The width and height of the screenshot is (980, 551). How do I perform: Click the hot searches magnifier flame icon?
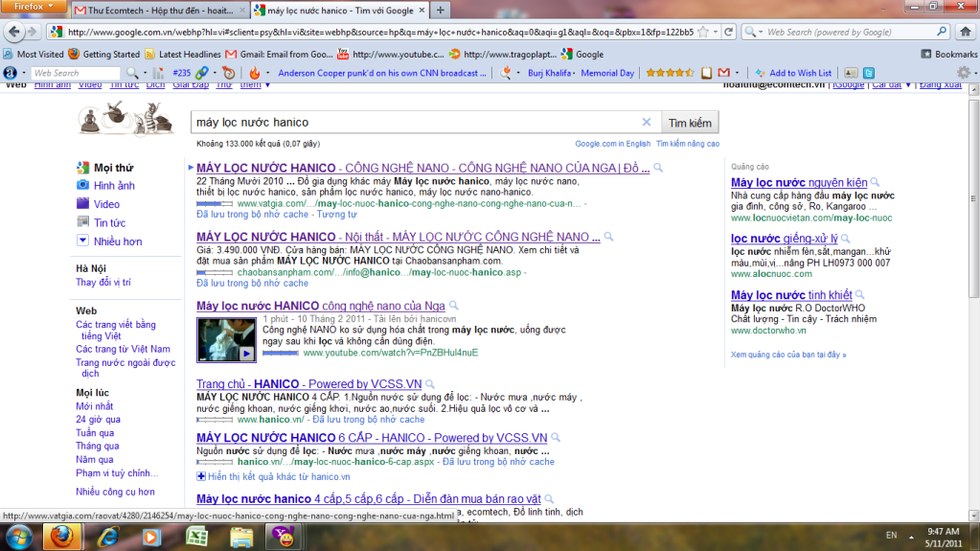click(x=506, y=73)
